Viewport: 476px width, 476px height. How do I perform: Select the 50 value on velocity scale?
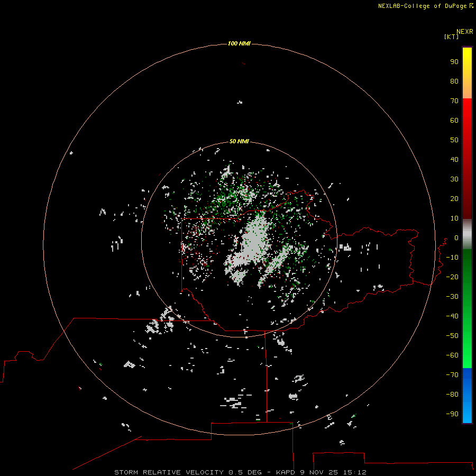tap(454, 140)
